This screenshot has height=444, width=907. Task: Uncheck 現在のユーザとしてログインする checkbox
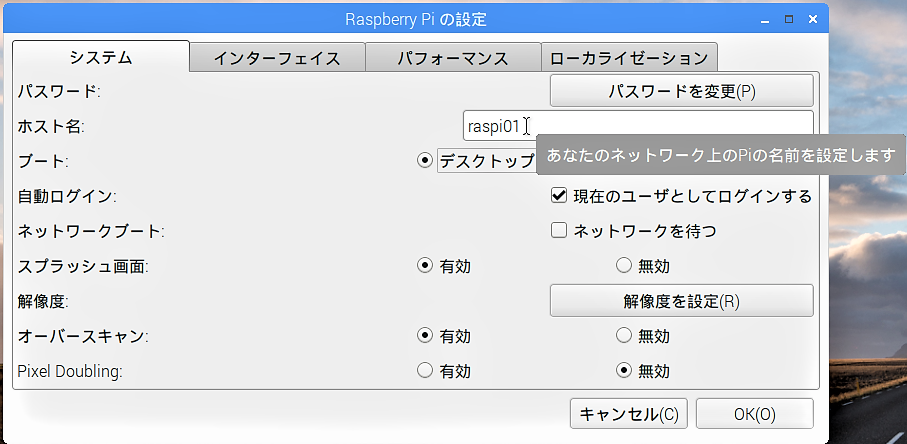tap(559, 196)
